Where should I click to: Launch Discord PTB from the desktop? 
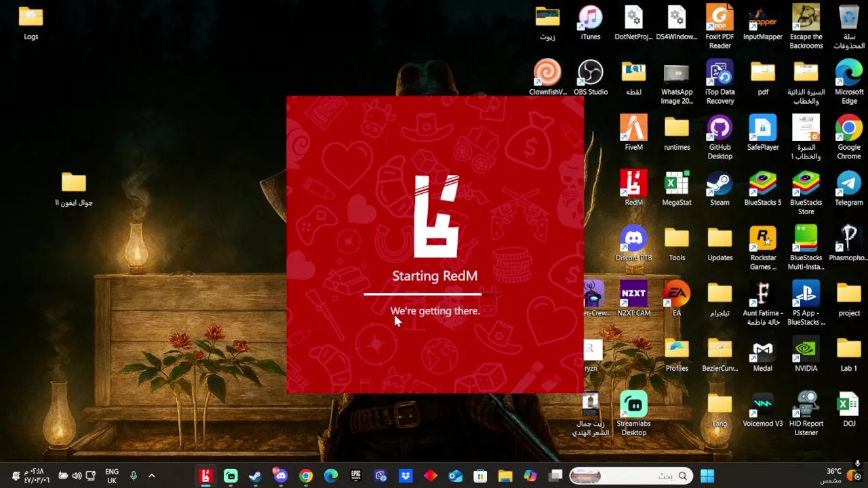[633, 244]
